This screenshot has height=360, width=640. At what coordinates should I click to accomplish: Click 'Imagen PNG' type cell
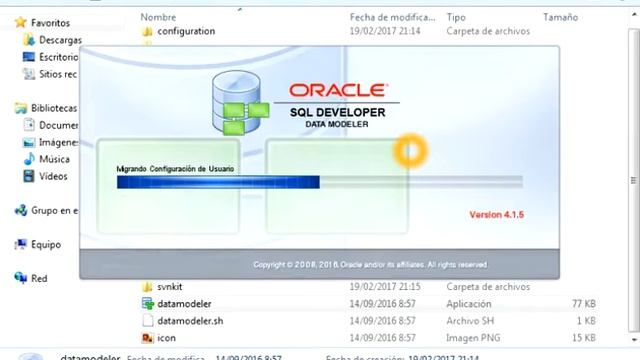coord(473,338)
